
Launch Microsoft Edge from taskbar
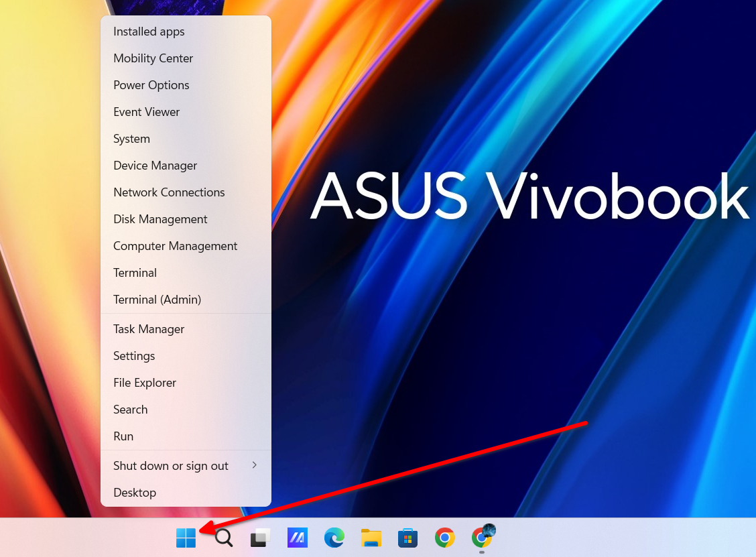(334, 538)
